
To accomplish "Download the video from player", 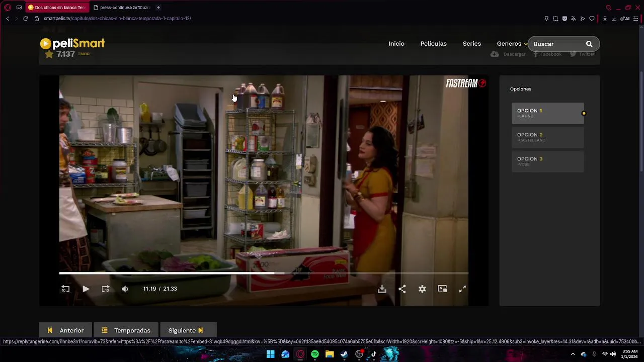I will point(382,289).
